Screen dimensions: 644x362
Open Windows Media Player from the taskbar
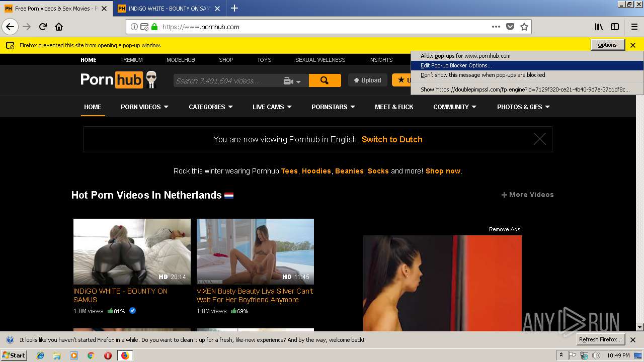(74, 355)
